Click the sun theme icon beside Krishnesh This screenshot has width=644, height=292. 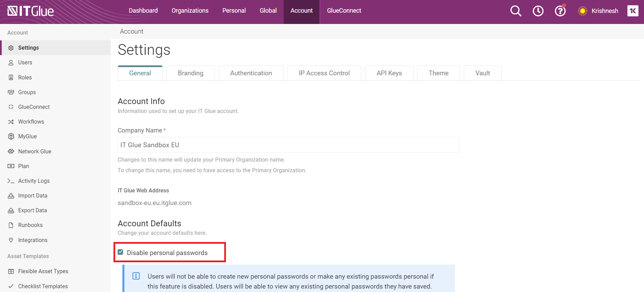pos(583,11)
